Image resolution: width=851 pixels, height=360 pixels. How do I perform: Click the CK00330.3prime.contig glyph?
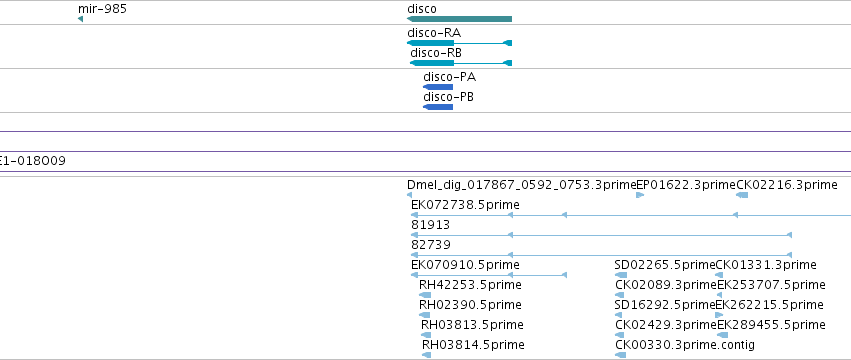click(621, 355)
